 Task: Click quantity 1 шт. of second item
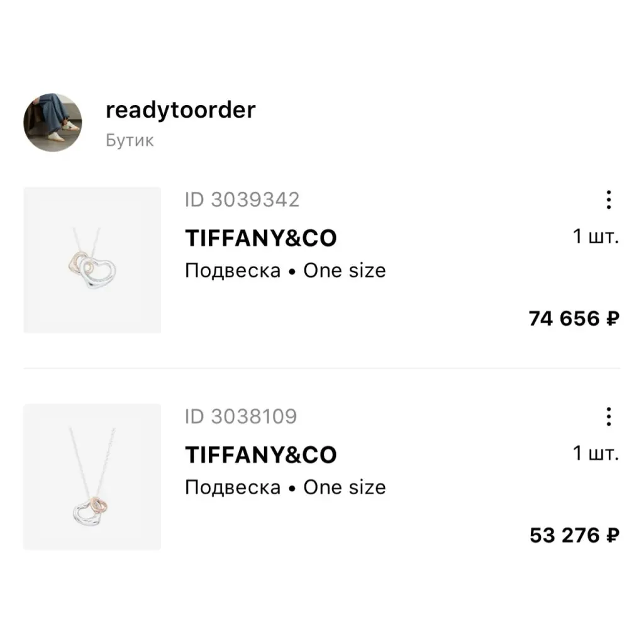tap(596, 454)
